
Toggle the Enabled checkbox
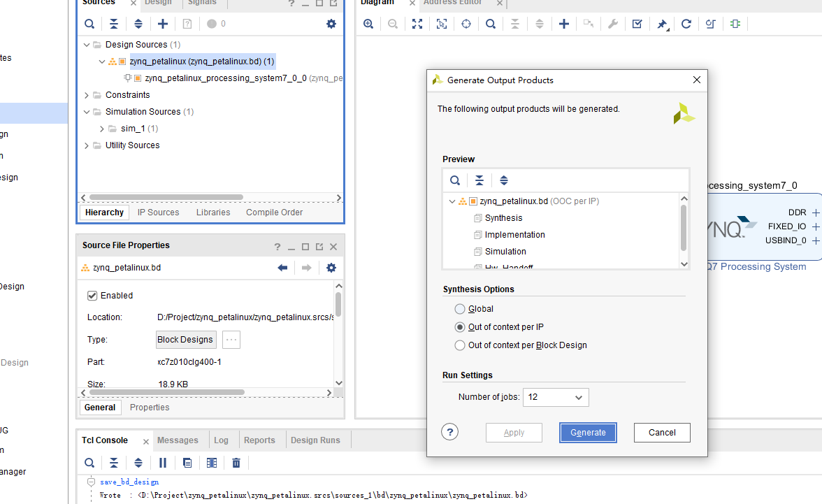tap(92, 295)
